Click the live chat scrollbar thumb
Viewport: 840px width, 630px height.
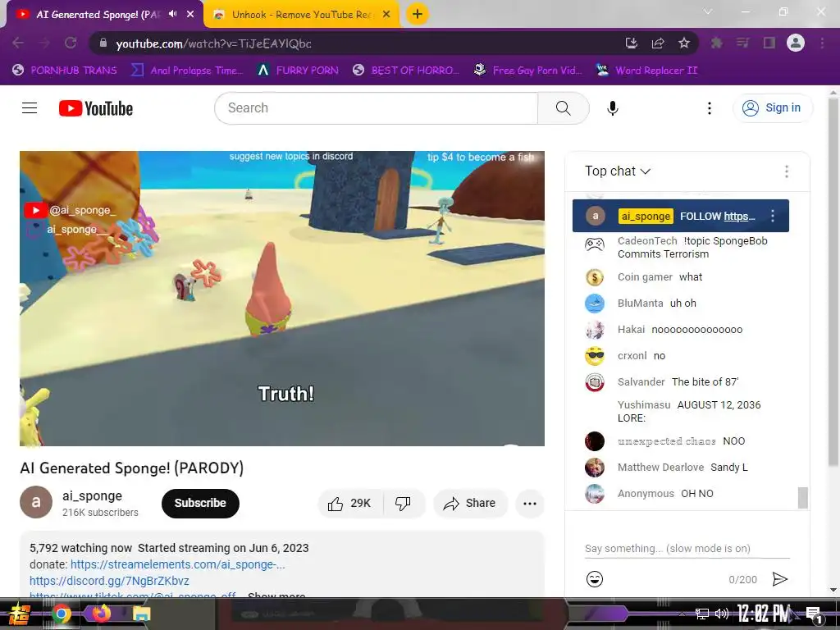point(802,497)
